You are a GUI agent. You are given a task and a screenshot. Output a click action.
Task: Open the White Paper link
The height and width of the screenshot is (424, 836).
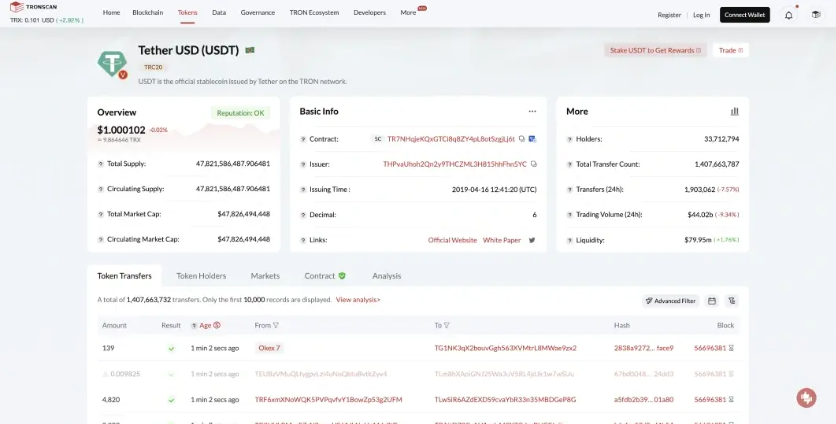click(x=502, y=240)
